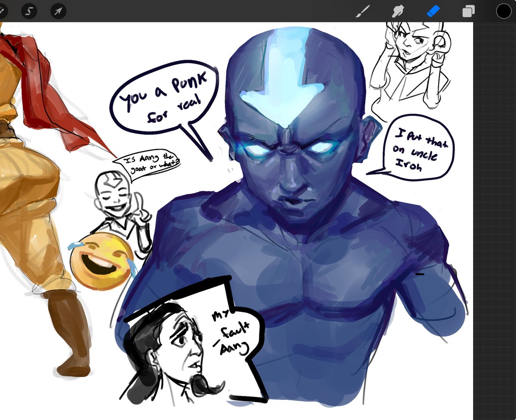The image size is (516, 420).
Task: Select the Selection (S) tool
Action: pos(30,11)
